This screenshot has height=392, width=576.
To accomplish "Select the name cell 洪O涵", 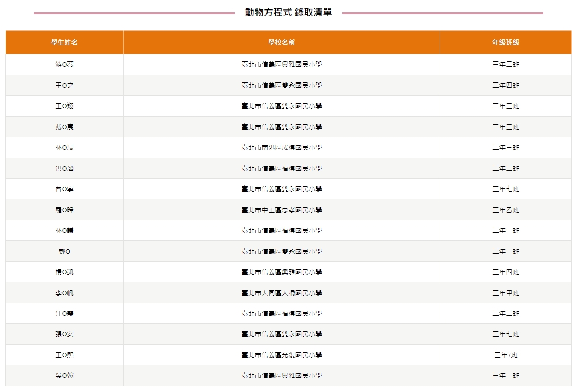I will [x=64, y=169].
